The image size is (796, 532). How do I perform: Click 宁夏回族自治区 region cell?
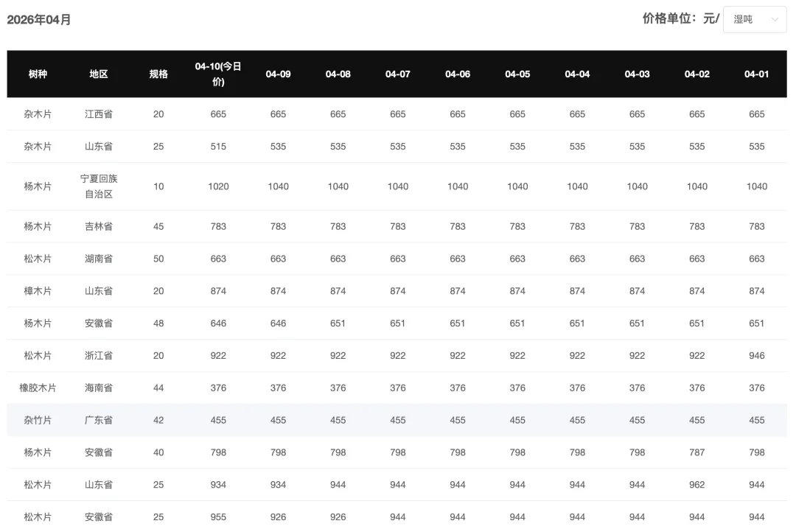[99, 186]
